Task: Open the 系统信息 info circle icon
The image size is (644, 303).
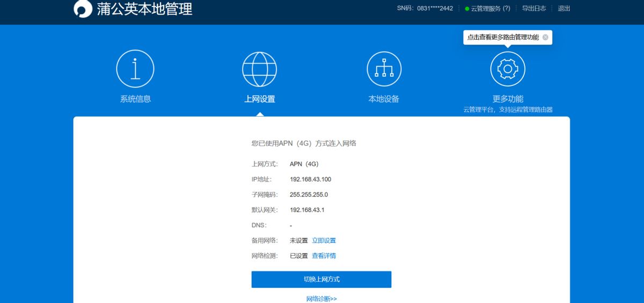Action: (135, 69)
